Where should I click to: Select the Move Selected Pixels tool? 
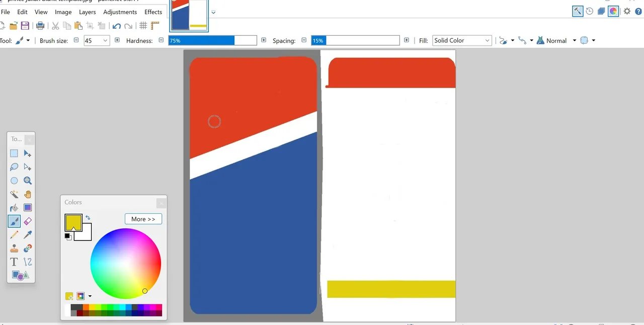pos(28,153)
